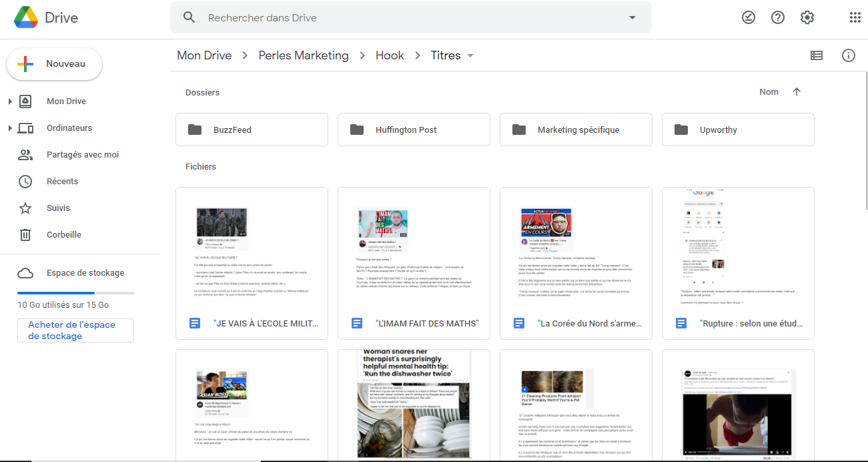The width and height of the screenshot is (868, 462).
Task: Open search options dropdown arrow
Action: click(x=632, y=18)
